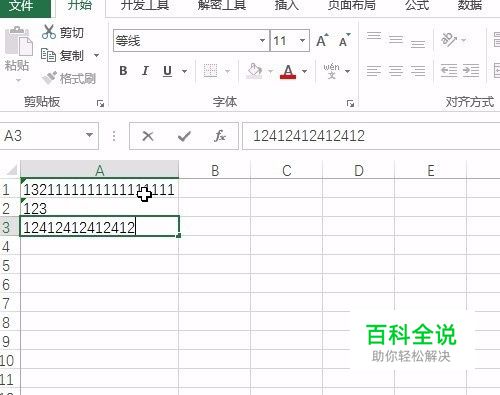Image resolution: width=500 pixels, height=395 pixels.
Task: Open the borders dropdown arrow
Action: (x=228, y=71)
